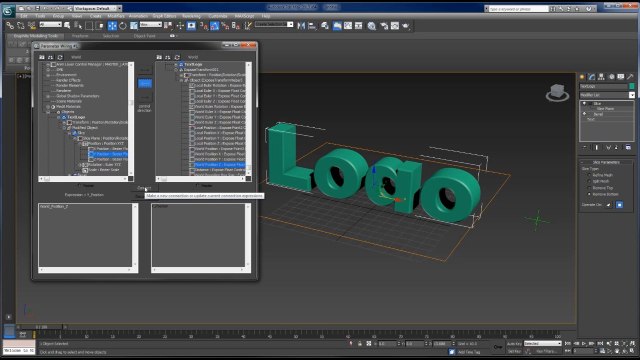Screen dimensions: 640x360
Task: Toggle the Angle Snap icon
Action: (214, 26)
